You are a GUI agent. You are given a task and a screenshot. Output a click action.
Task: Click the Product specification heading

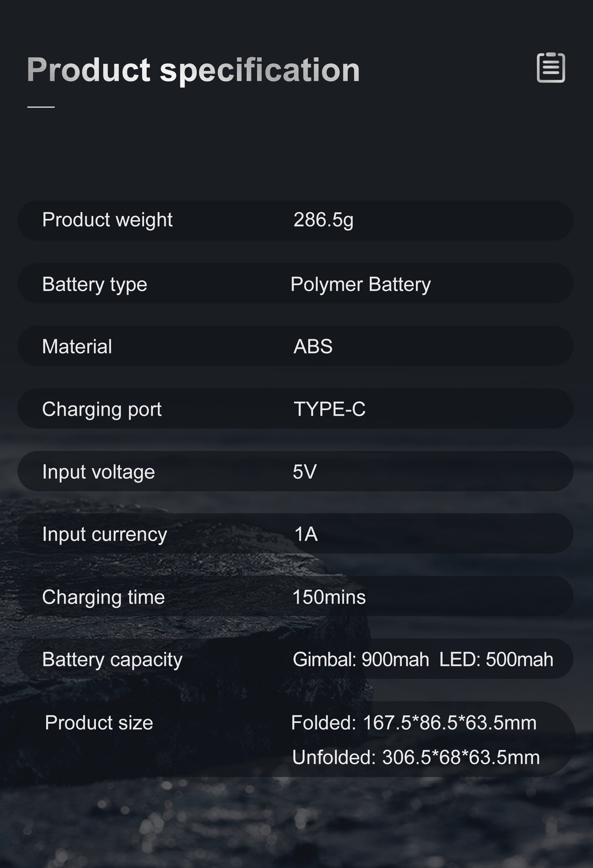coord(193,70)
